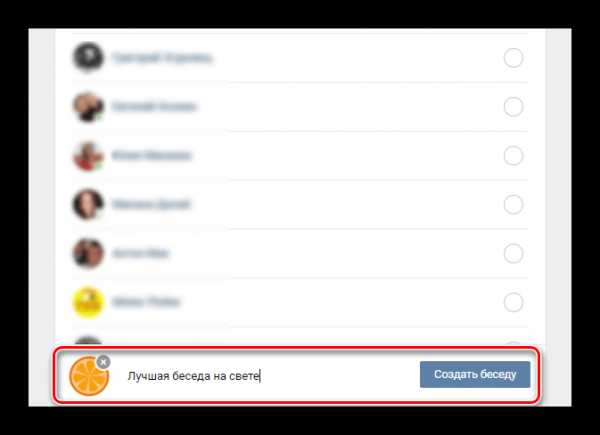This screenshot has width=600, height=435.
Task: Click the second friend's avatar photo
Action: point(88,106)
